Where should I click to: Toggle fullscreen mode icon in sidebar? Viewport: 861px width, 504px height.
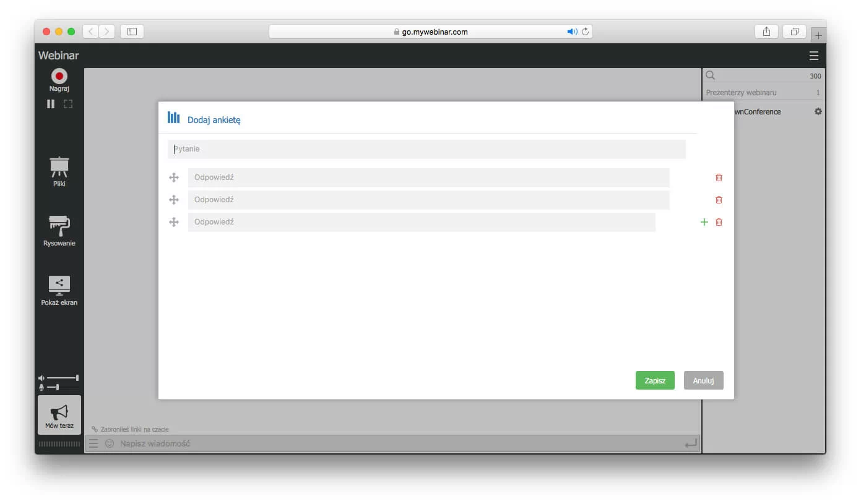68,104
